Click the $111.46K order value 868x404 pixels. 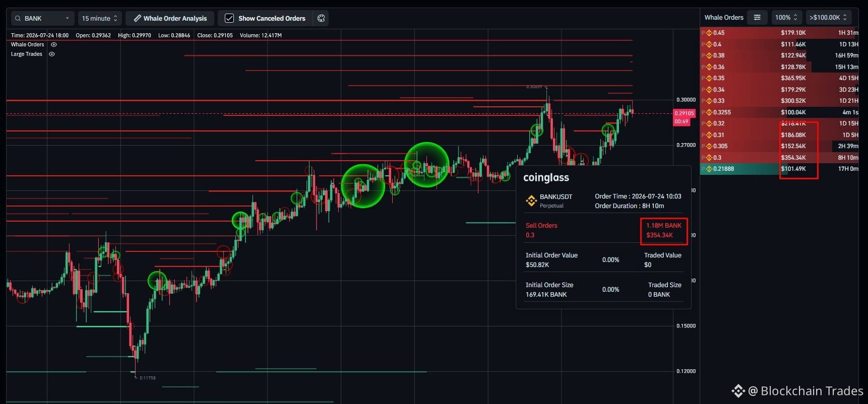793,44
